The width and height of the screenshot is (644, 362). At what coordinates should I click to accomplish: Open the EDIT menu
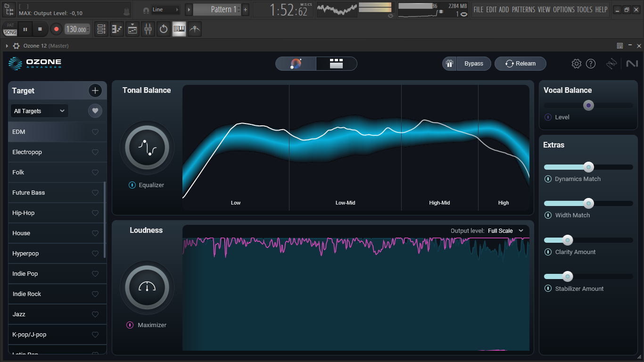491,9
